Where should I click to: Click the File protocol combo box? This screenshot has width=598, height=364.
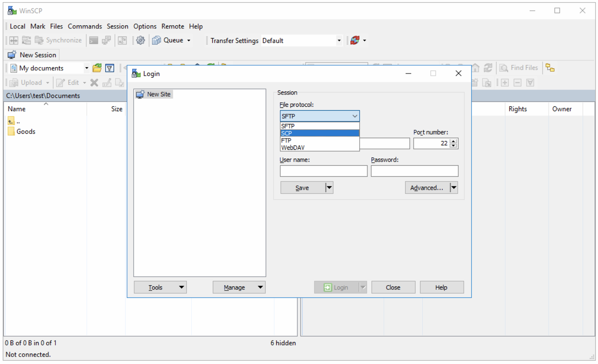320,116
